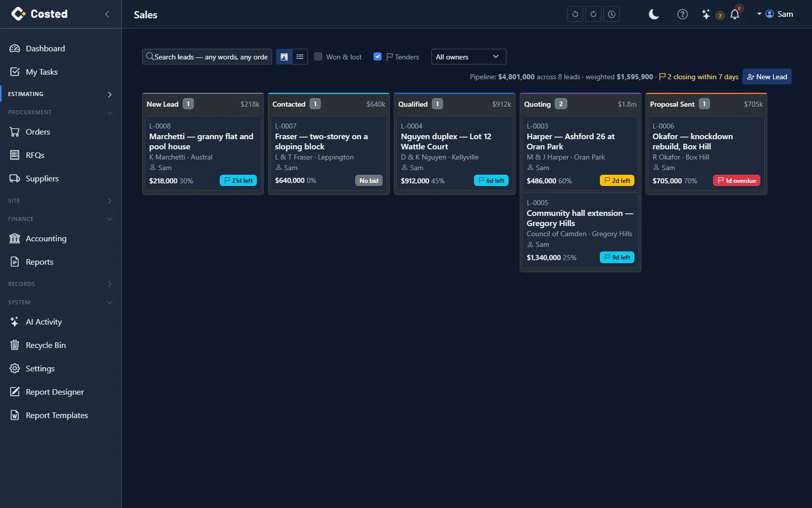Go to Orders page
812x508 pixels.
coord(60,132)
